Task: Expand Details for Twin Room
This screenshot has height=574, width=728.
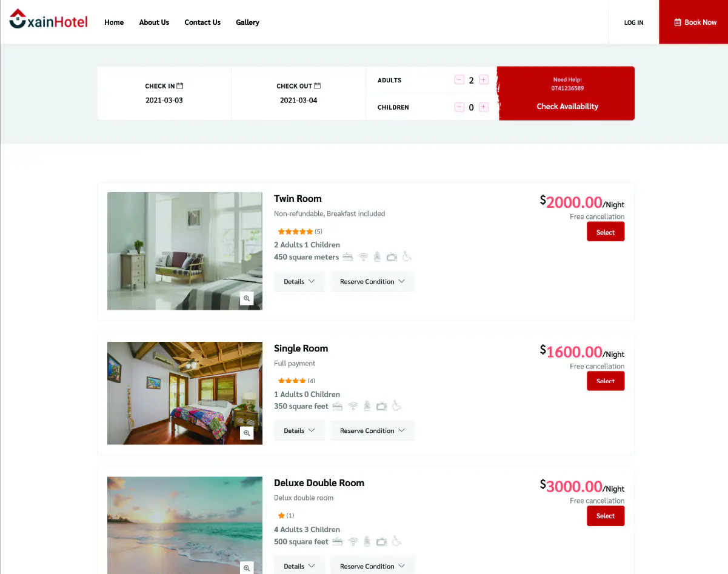Action: tap(299, 281)
